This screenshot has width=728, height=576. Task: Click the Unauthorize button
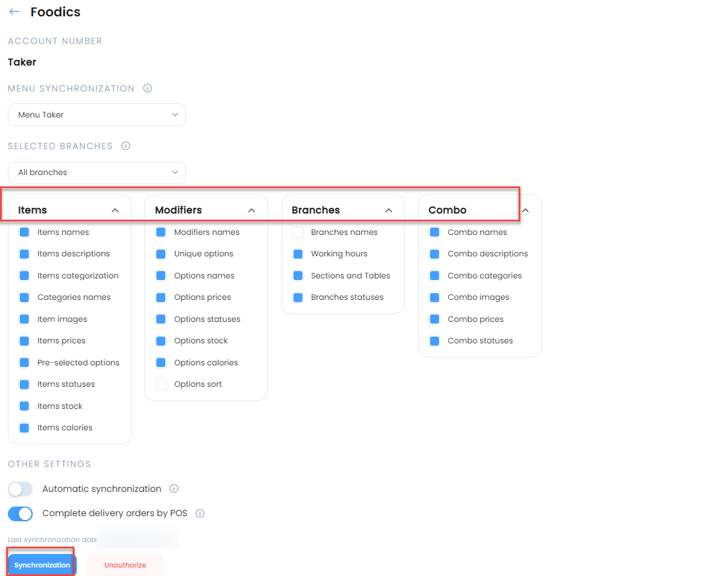tap(125, 565)
